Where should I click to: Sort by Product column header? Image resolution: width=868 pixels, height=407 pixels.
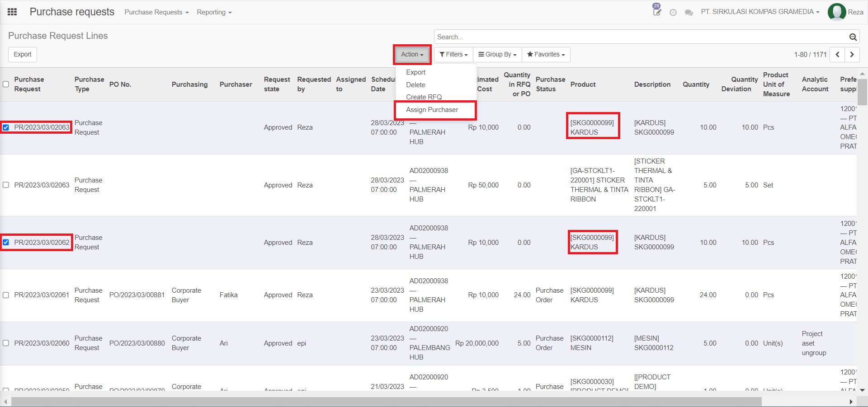583,84
